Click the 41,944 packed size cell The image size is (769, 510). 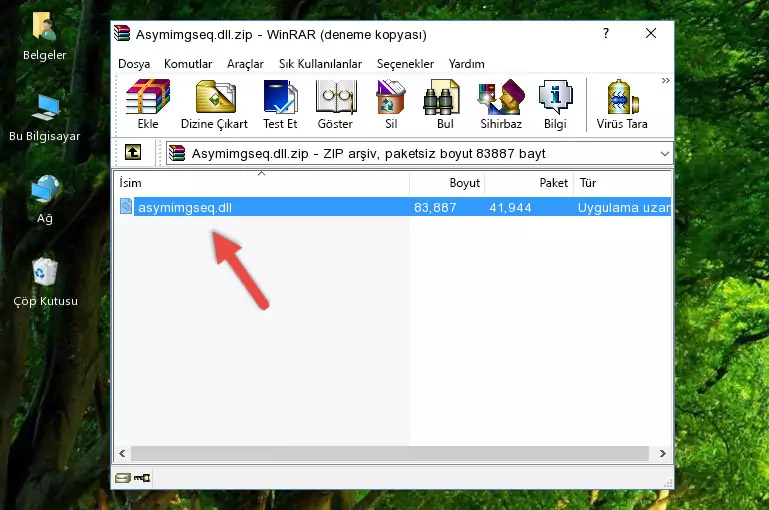510,207
